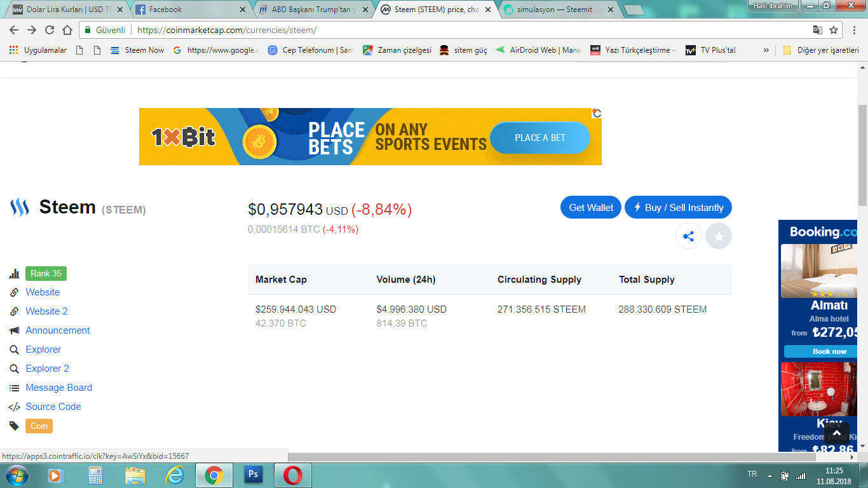Open the Halil İbrahim profile menu
Screen dimensions: 868x488
point(772,5)
